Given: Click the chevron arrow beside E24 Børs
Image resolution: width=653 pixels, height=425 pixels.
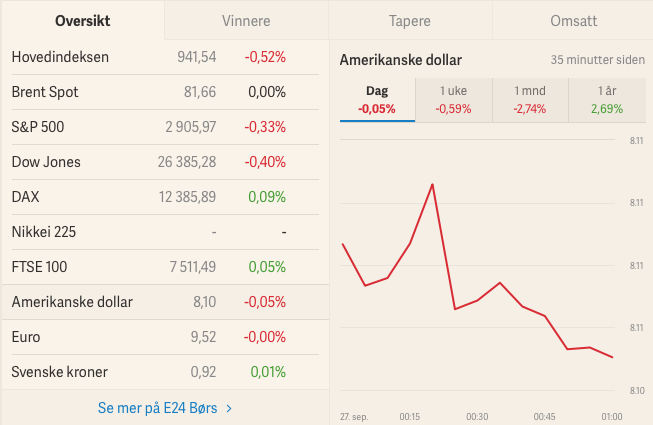Looking at the screenshot, I should (229, 408).
